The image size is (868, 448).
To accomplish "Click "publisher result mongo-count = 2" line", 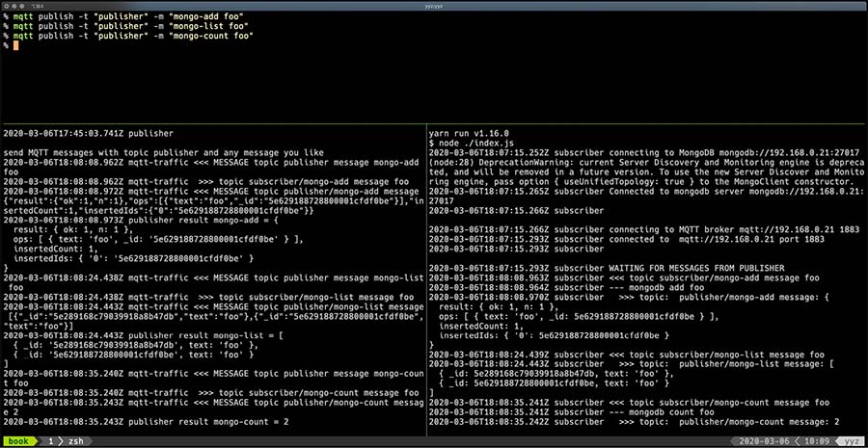I will pos(147,421).
